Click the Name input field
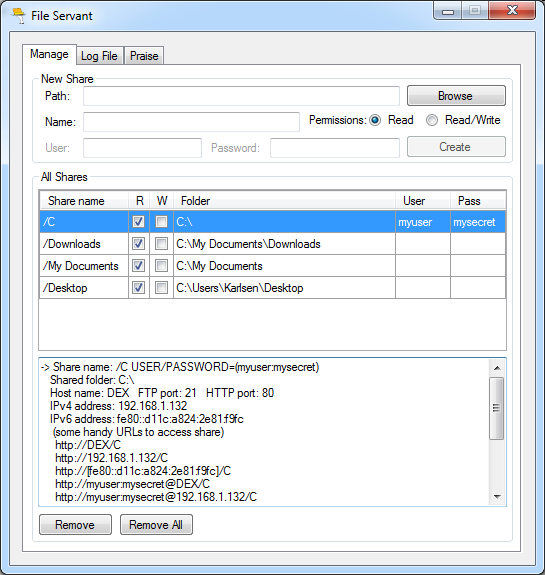 tap(191, 122)
